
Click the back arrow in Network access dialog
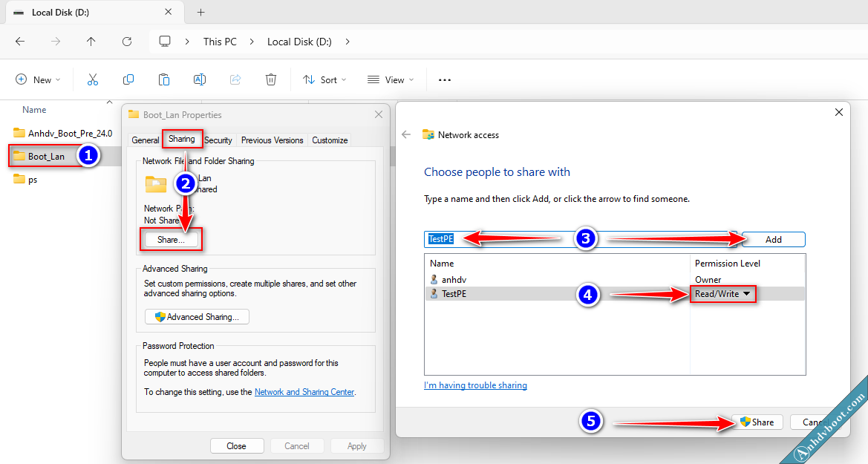point(406,134)
